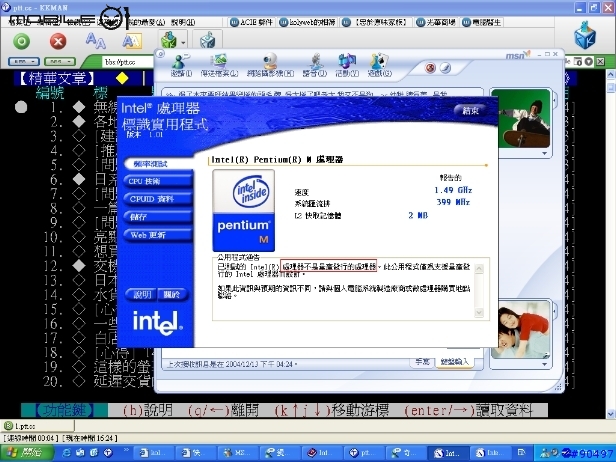Image resolution: width=616 pixels, height=462 pixels.
Task: Click the green cube icon in KKMAN toolbar
Action: click(169, 40)
